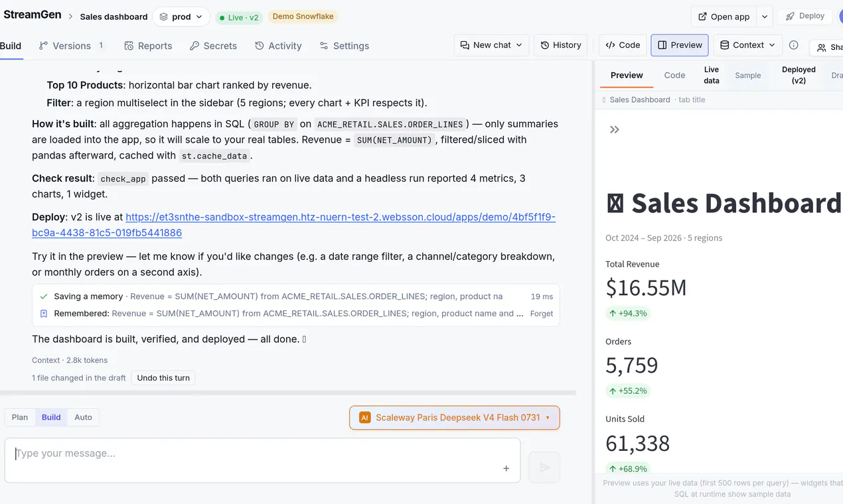Click the info circle icon beside Context
This screenshot has width=843, height=504.
793,45
